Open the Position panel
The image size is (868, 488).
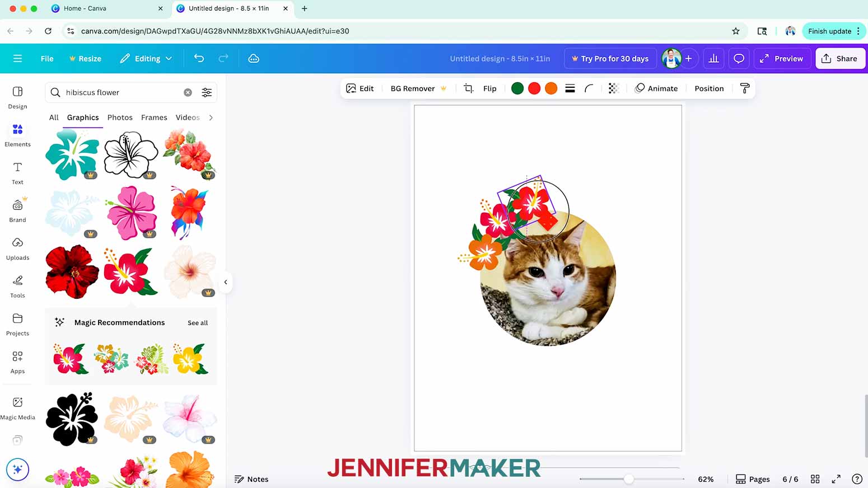pyautogui.click(x=709, y=88)
